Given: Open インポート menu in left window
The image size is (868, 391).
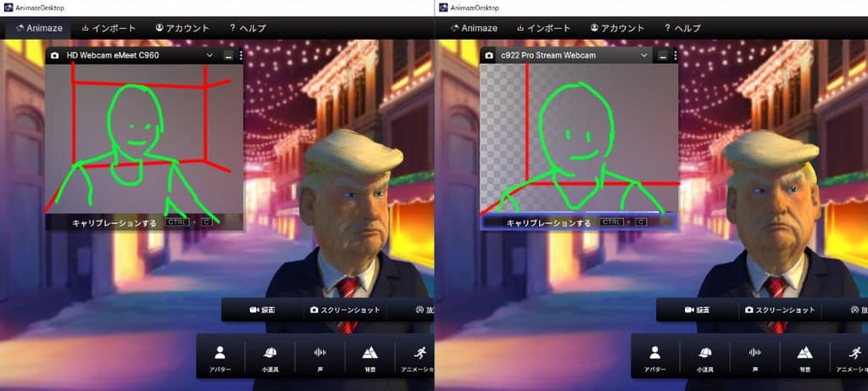Looking at the screenshot, I should (x=108, y=28).
